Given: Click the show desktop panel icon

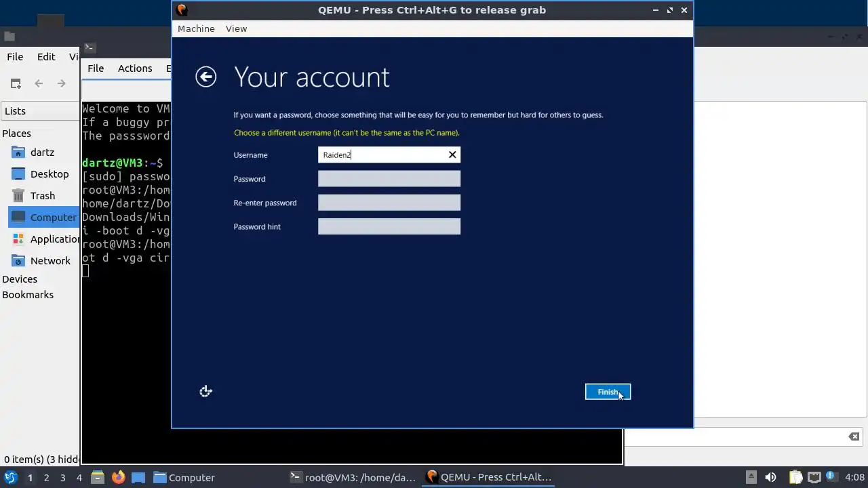Looking at the screenshot, I should 138,477.
